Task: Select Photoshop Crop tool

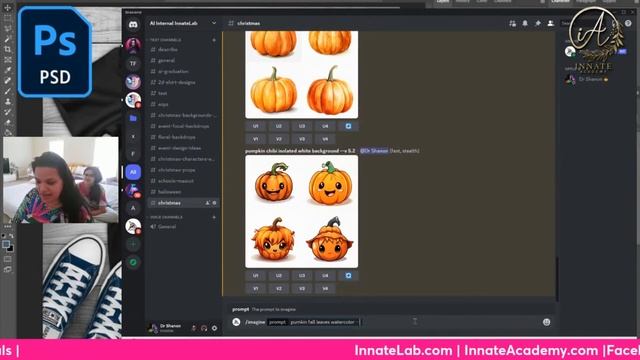Action: tap(7, 49)
